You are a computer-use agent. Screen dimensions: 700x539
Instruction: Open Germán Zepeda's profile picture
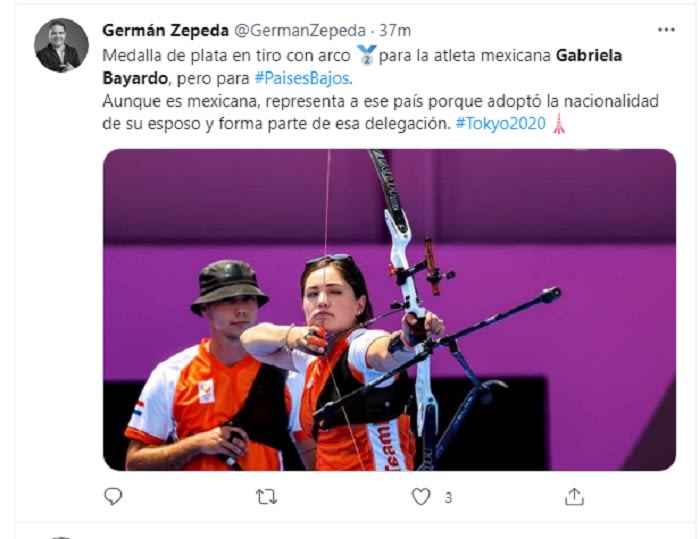coord(62,45)
